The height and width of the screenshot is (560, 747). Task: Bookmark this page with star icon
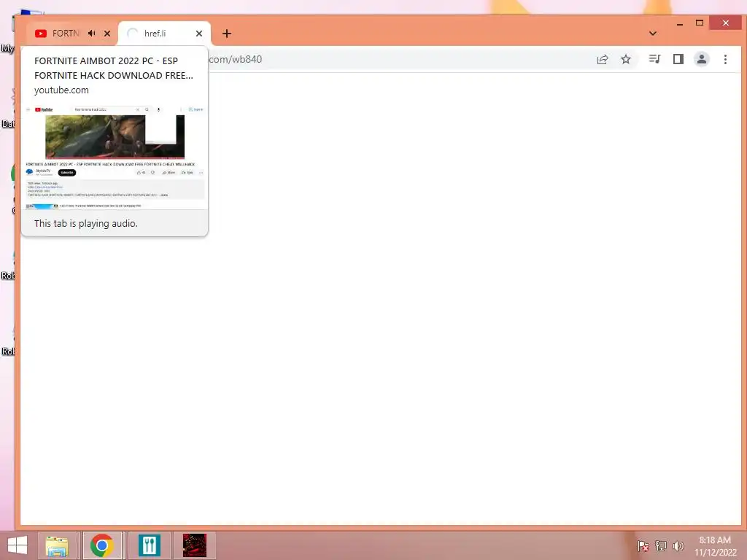(x=625, y=59)
